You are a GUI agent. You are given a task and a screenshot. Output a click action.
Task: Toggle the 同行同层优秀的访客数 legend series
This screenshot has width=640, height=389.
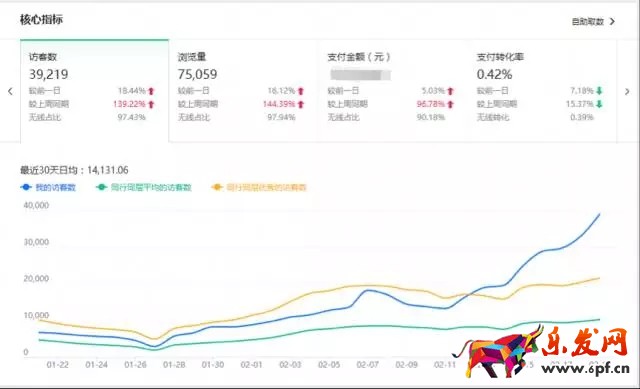259,187
